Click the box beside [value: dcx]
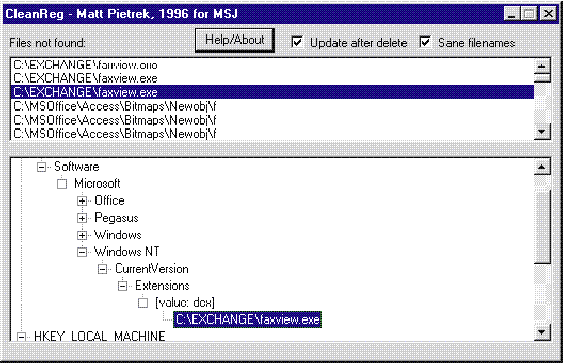The width and height of the screenshot is (564, 363). (143, 303)
